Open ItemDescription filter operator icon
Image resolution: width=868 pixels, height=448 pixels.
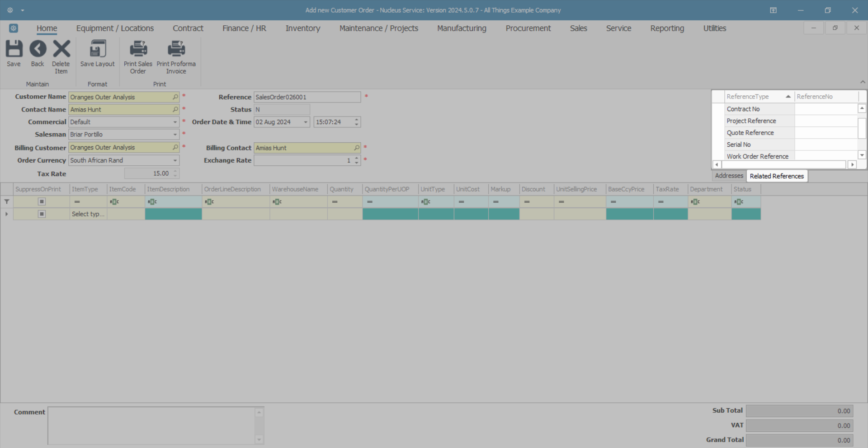152,202
